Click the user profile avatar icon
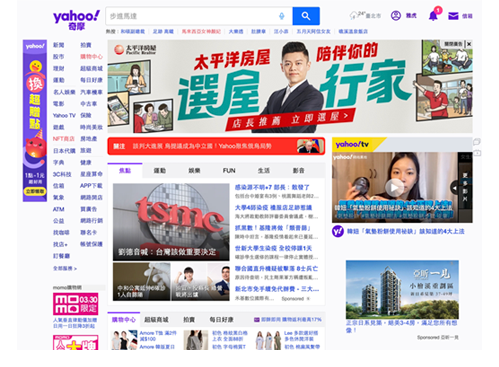The image size is (499, 367). pyautogui.click(x=396, y=16)
